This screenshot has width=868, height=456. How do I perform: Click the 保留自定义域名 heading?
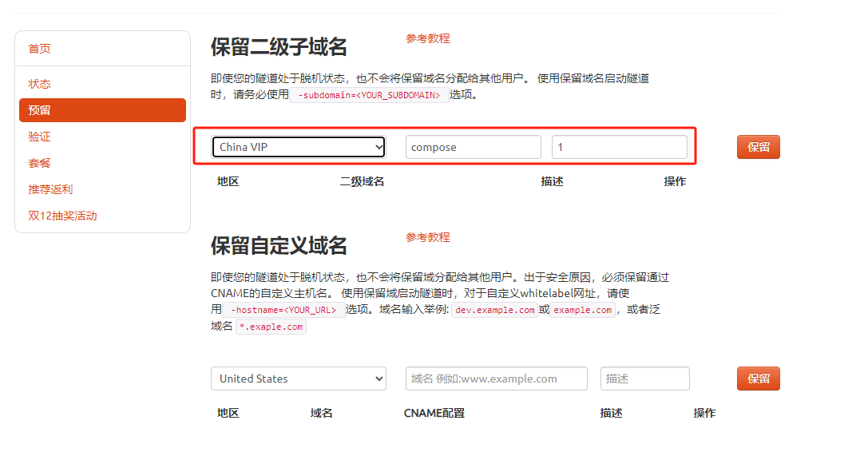tap(279, 246)
